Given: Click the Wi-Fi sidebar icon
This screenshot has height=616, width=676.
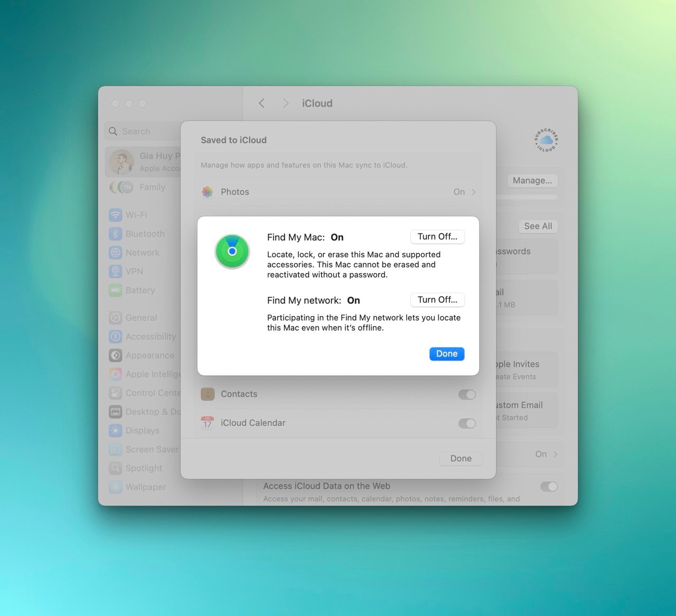Looking at the screenshot, I should tap(115, 215).
